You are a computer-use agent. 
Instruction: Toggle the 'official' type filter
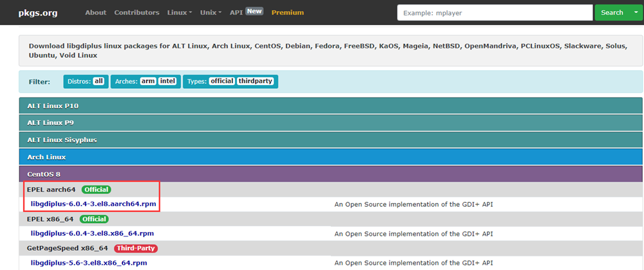click(222, 81)
